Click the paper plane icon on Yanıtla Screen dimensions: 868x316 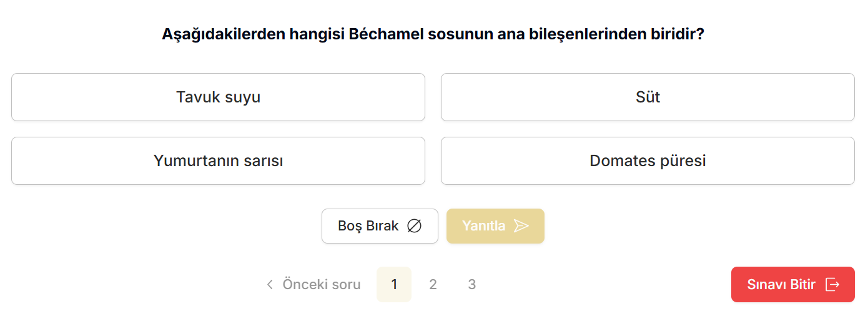521,226
